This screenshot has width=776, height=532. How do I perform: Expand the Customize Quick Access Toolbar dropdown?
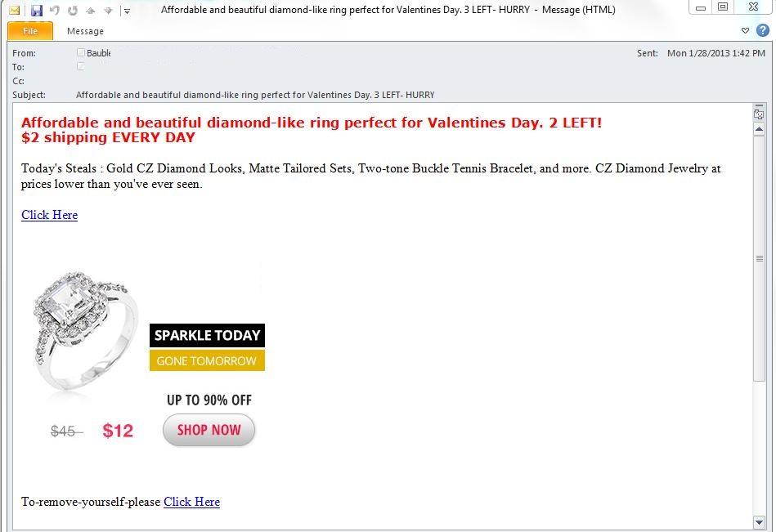[x=127, y=11]
